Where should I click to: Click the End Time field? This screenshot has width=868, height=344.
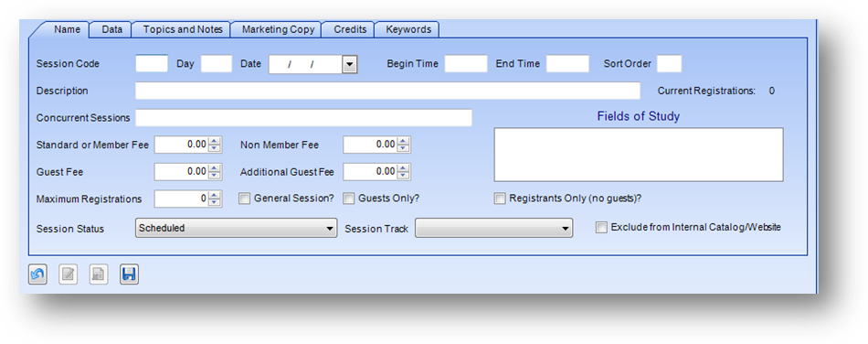coord(568,64)
